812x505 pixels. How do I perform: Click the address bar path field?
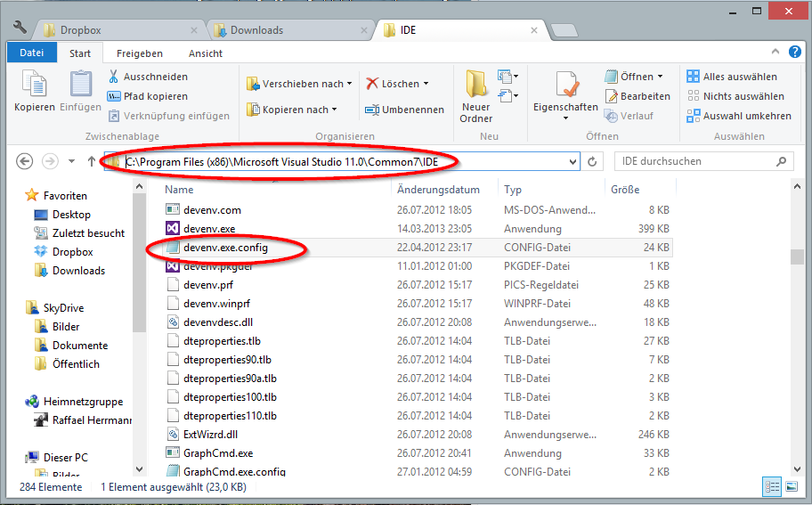(342, 161)
